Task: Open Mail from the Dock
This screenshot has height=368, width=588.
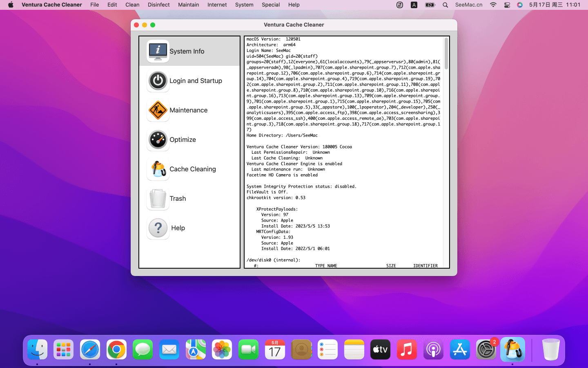Action: 169,350
